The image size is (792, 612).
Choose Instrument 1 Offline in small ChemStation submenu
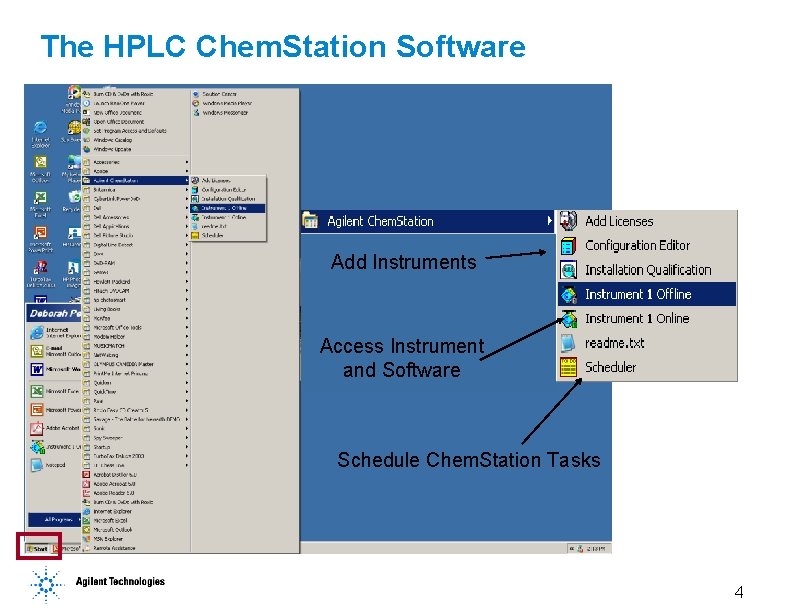[x=228, y=208]
